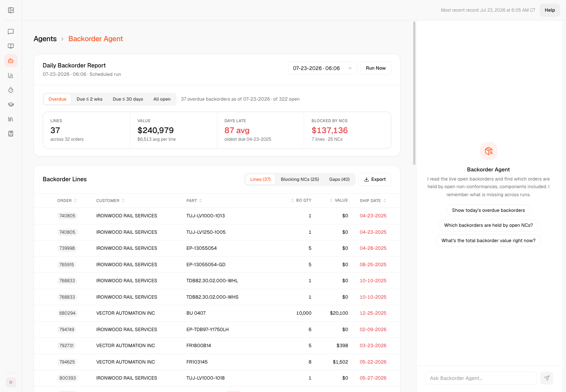Sort table by Ship Date column
566x392 pixels.
(373, 201)
